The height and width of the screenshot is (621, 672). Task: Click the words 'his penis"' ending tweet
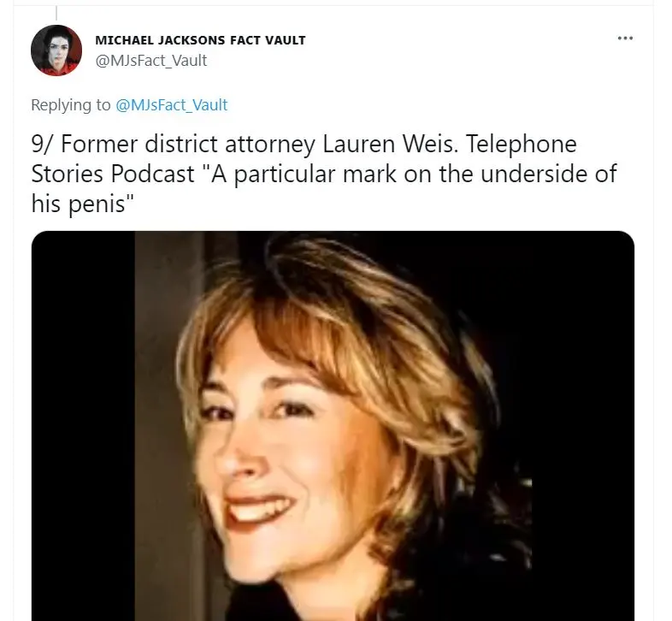point(83,204)
